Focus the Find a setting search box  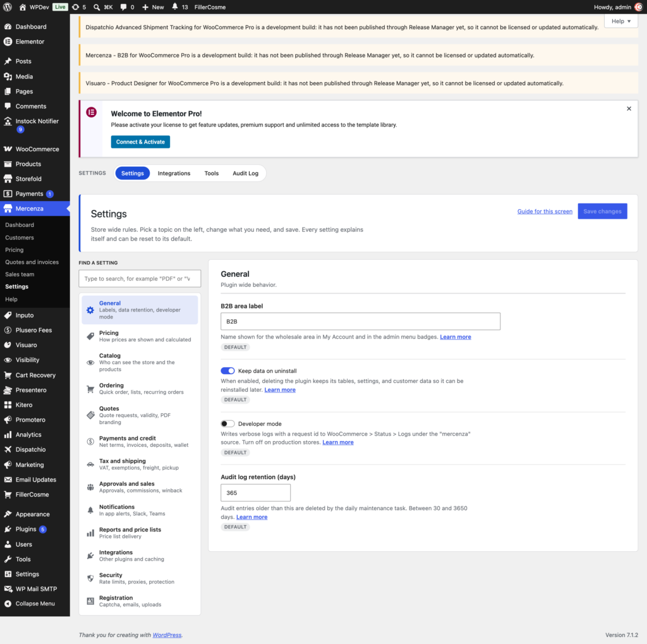click(x=140, y=279)
